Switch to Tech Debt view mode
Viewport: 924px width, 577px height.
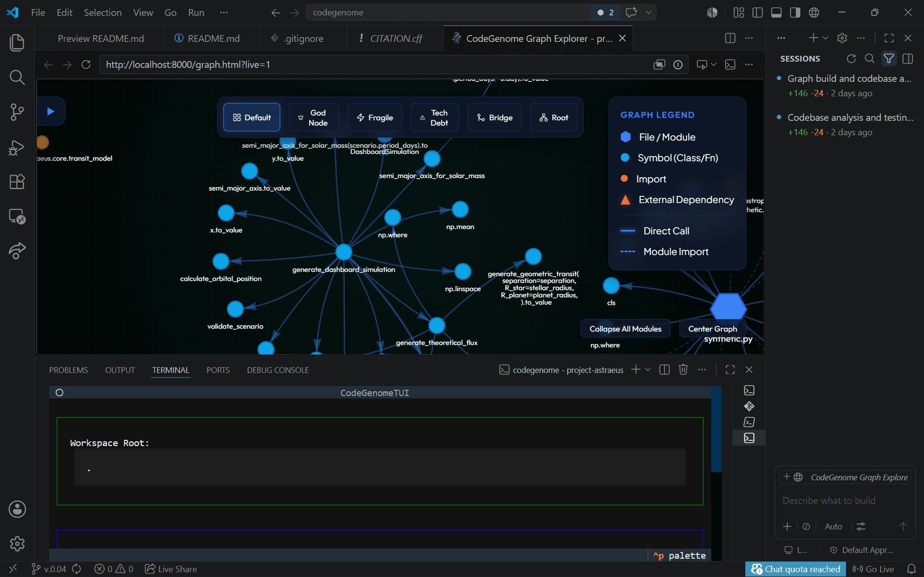point(434,117)
